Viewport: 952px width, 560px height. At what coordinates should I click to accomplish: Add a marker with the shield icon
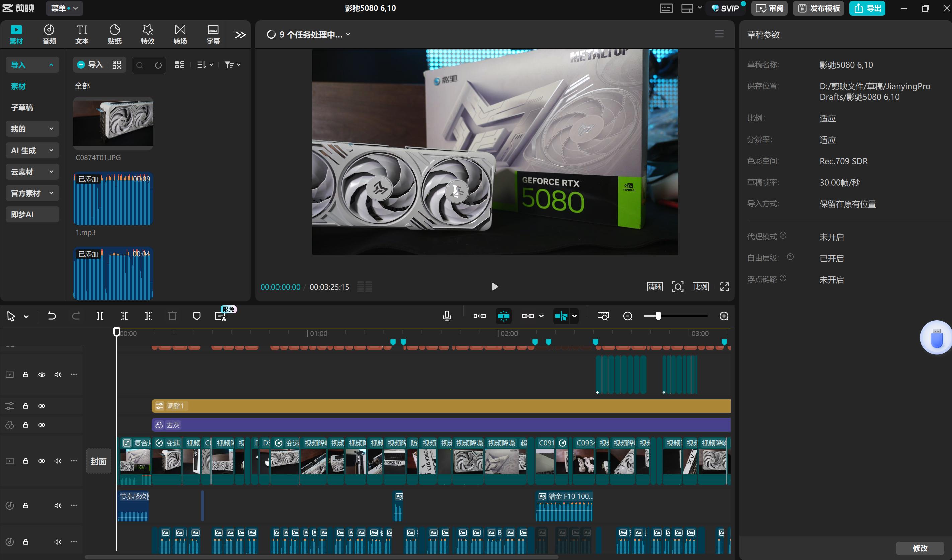[x=196, y=316]
